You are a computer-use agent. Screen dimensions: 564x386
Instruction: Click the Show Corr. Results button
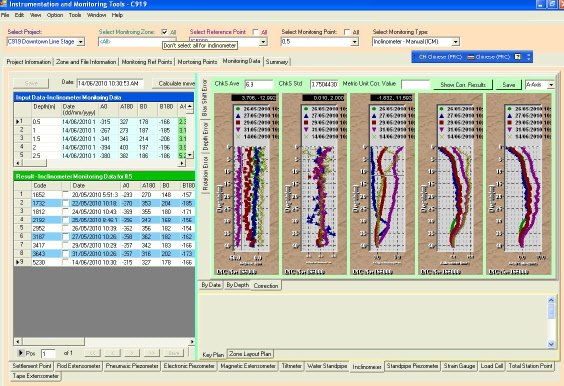pyautogui.click(x=463, y=85)
